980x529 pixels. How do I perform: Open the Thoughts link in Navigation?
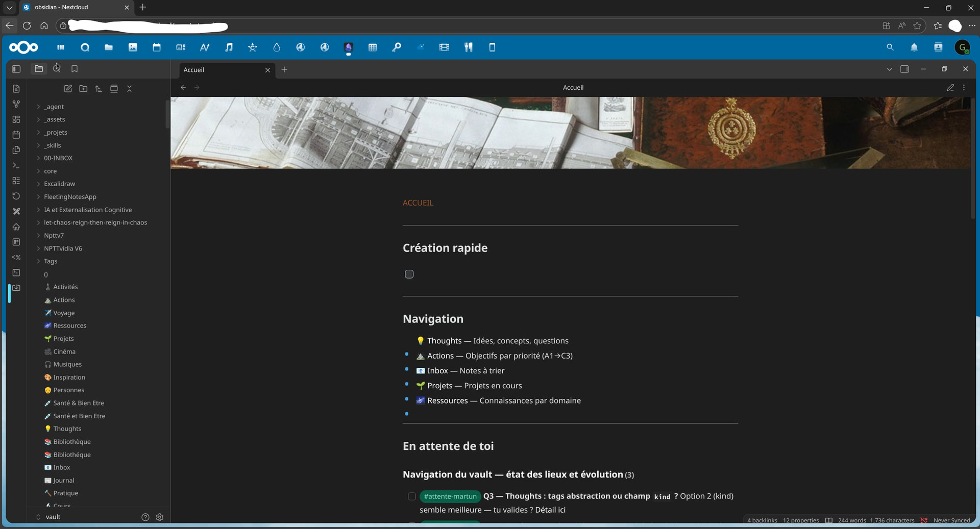click(x=444, y=341)
